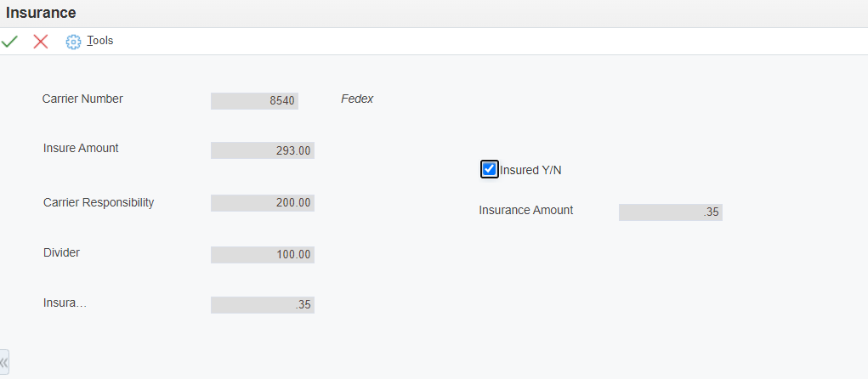Select the Carrier Number field showing 8540
The width and height of the screenshot is (868, 379).
tap(255, 101)
